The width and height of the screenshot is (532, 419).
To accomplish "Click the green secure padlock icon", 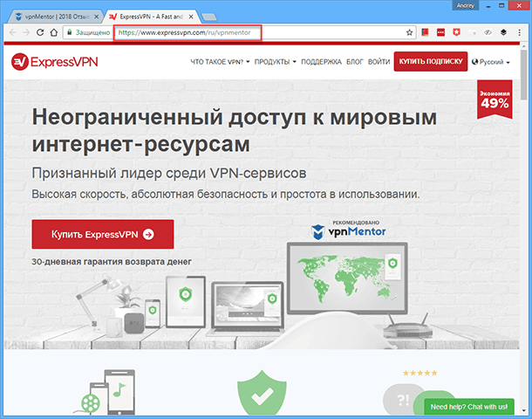I will point(70,32).
